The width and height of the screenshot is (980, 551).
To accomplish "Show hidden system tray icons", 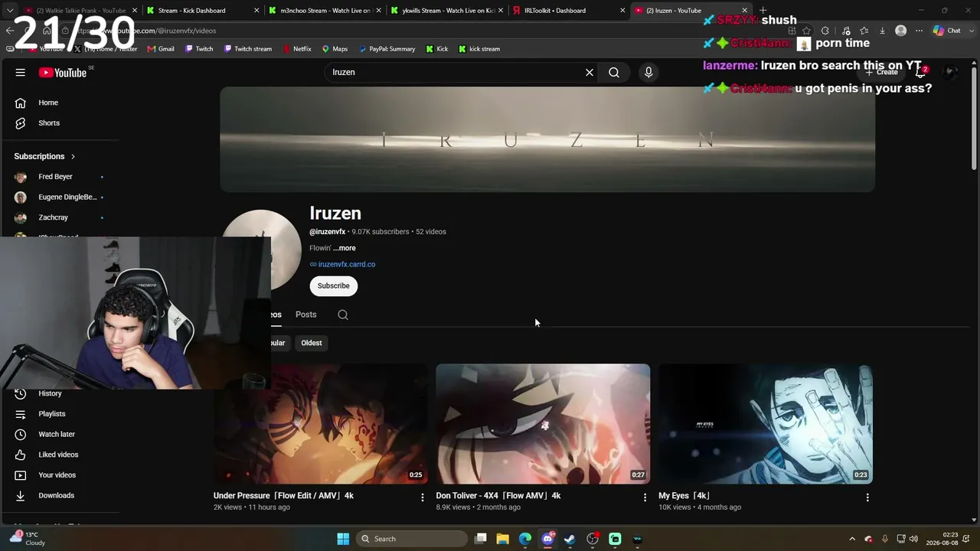I will coord(852,539).
